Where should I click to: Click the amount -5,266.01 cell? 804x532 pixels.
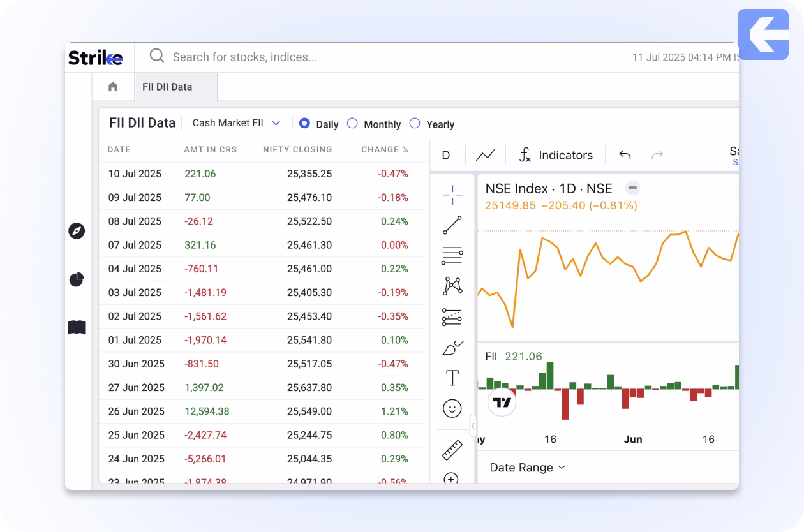tap(205, 459)
